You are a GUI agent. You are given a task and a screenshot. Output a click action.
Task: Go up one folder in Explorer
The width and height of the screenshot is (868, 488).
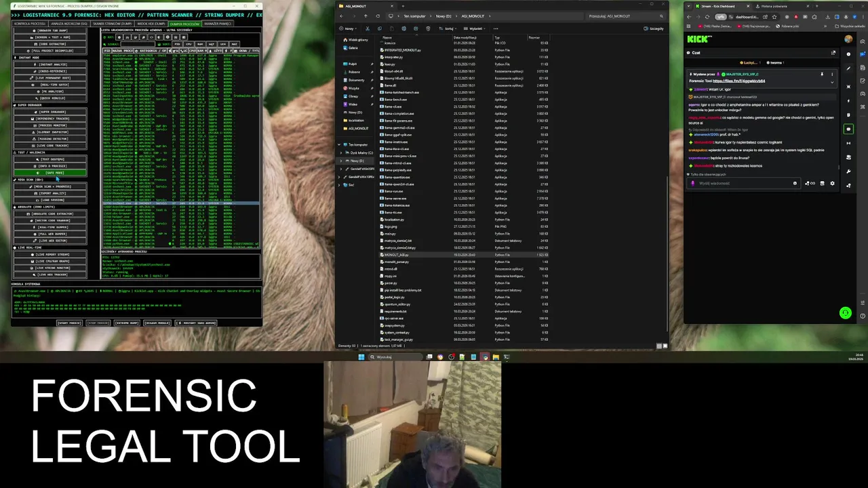(366, 16)
